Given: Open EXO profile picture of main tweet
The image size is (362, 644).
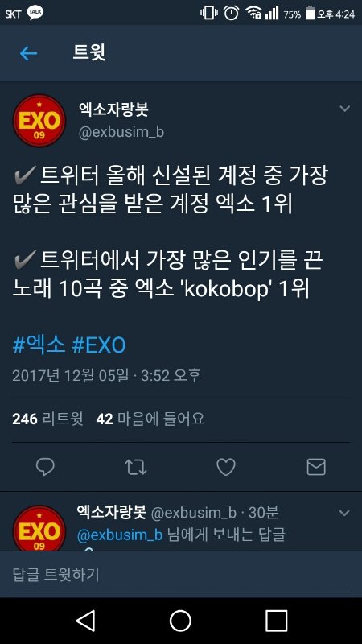Looking at the screenshot, I should 39,120.
